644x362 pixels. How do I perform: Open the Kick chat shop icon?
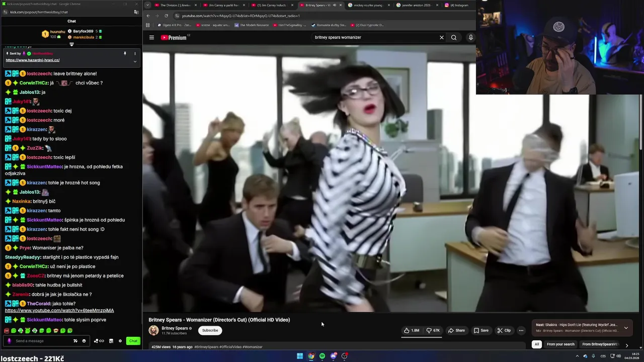[x=111, y=341]
